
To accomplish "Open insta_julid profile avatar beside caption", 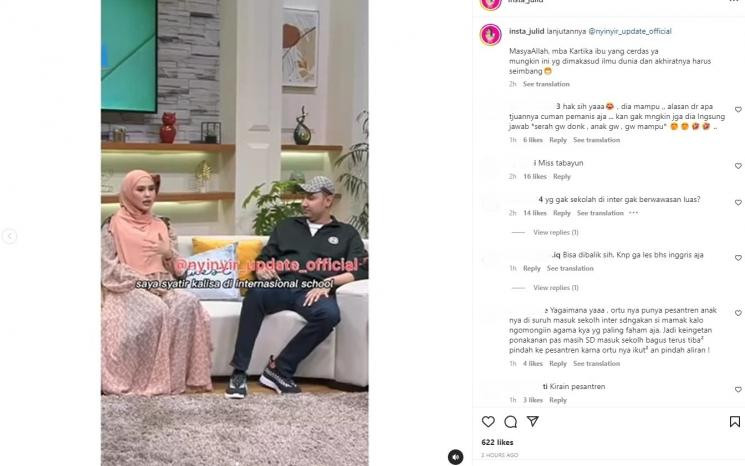I will point(491,35).
